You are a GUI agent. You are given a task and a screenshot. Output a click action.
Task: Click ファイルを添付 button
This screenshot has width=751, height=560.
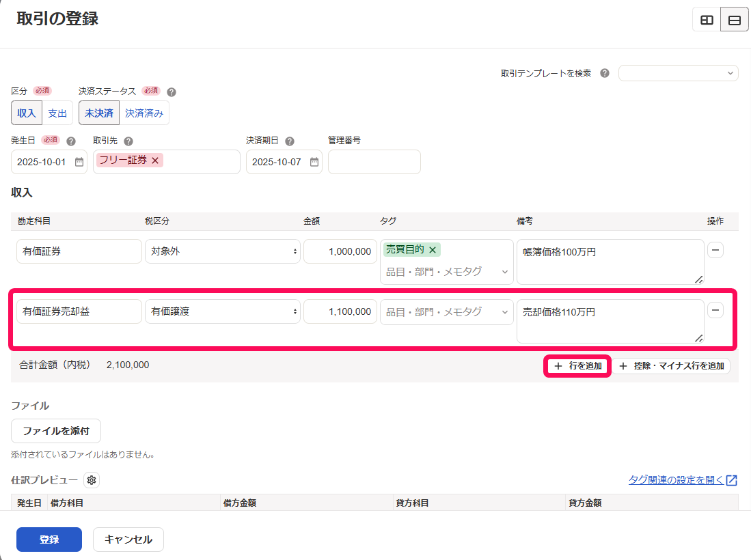tap(56, 431)
